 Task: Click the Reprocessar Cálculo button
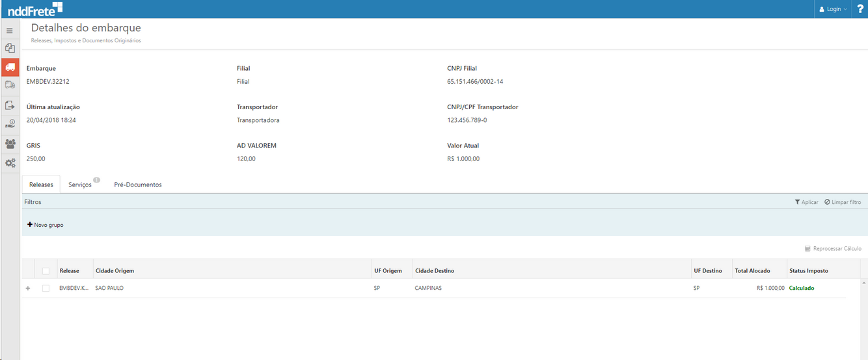(833, 248)
